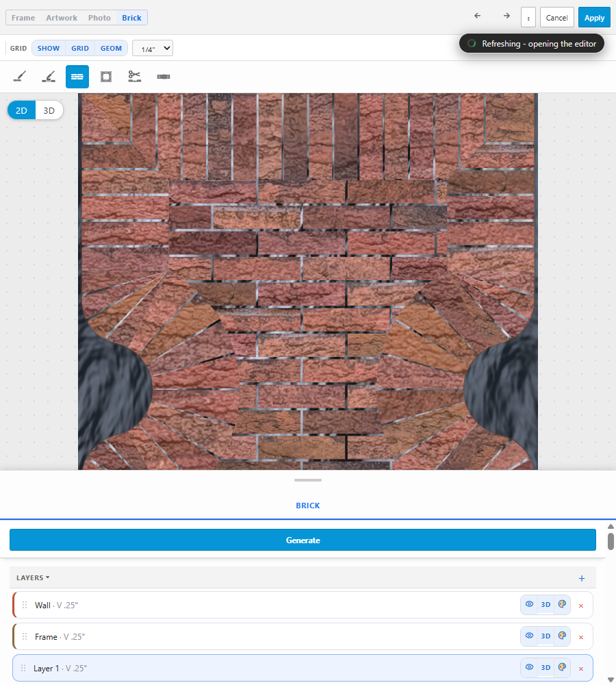Click the bottom panel resize handle bar
The width and height of the screenshot is (616, 685).
point(308,480)
